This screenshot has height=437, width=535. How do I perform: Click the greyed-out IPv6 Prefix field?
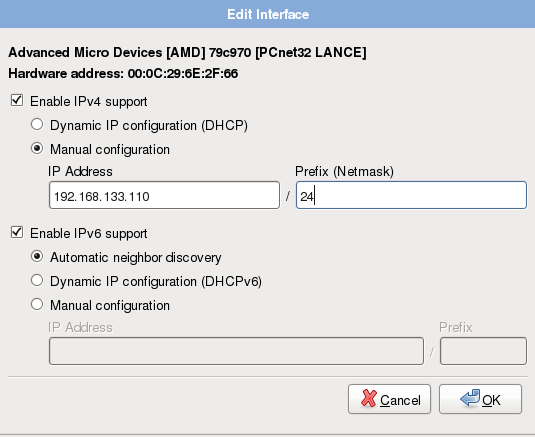click(x=483, y=351)
